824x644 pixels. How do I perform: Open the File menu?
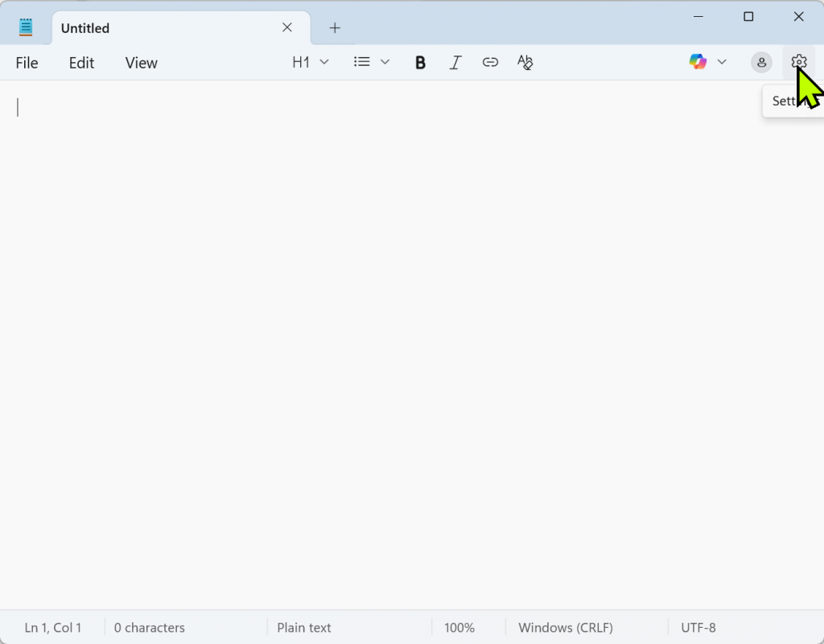click(27, 63)
